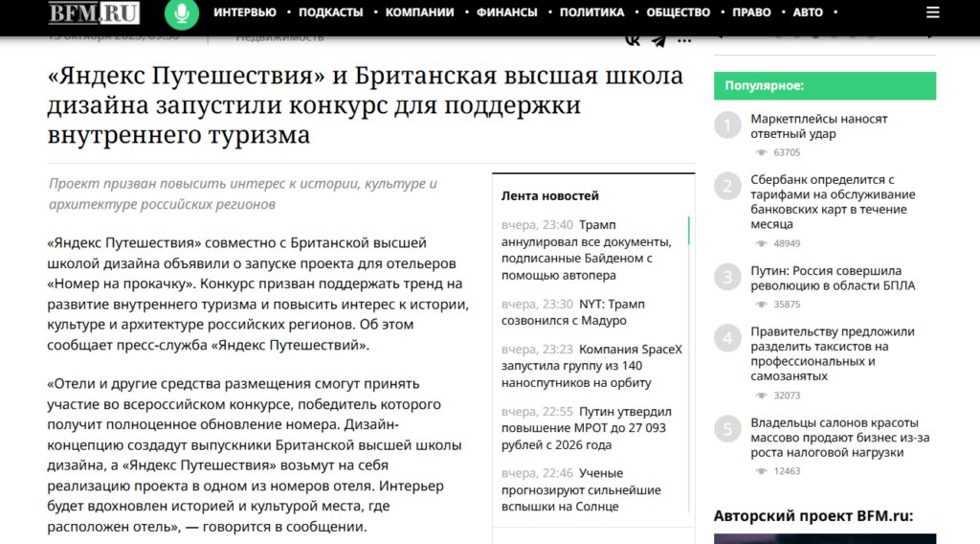This screenshot has height=544, width=980.
Task: Open SpaceX 140 nanosatellites news item
Action: [591, 366]
